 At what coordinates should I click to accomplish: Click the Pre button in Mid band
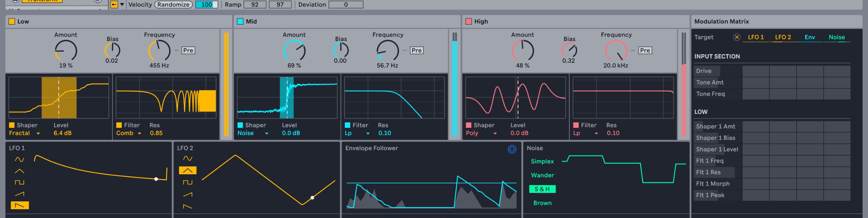(x=416, y=51)
